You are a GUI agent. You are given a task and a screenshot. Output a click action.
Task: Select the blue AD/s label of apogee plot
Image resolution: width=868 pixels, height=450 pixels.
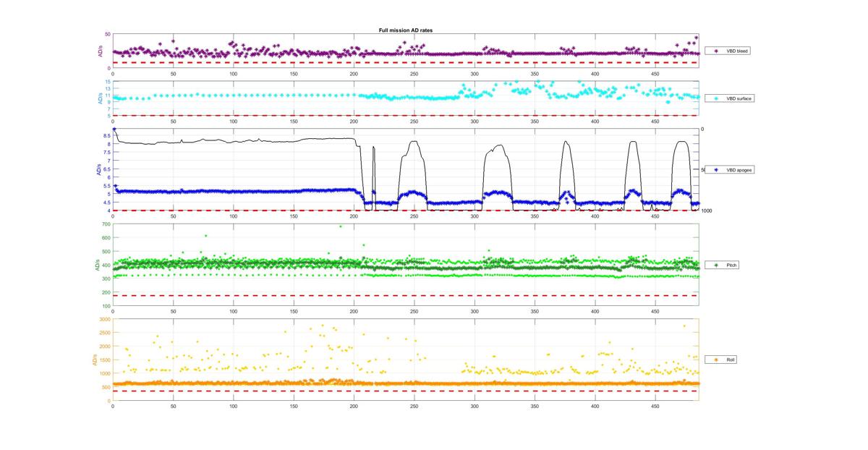[98, 170]
